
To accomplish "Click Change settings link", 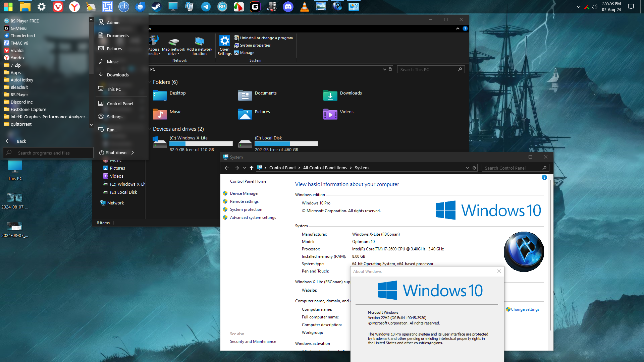I will tap(525, 309).
